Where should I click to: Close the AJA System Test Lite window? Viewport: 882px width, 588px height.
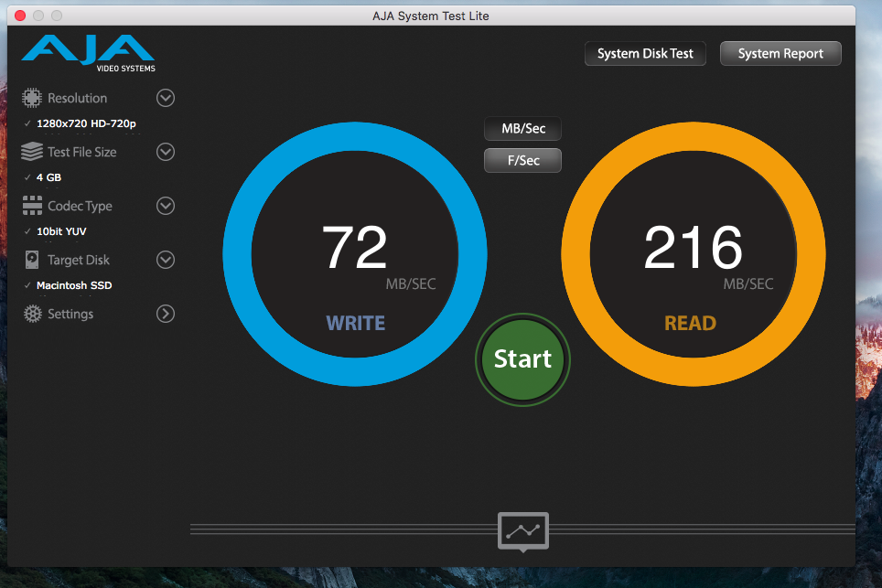click(20, 16)
